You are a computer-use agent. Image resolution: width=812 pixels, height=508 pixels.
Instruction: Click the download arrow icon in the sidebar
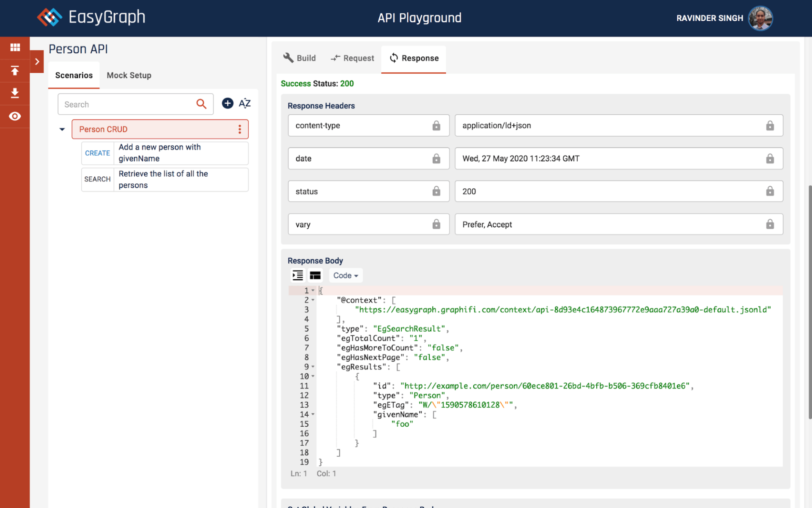[15, 93]
